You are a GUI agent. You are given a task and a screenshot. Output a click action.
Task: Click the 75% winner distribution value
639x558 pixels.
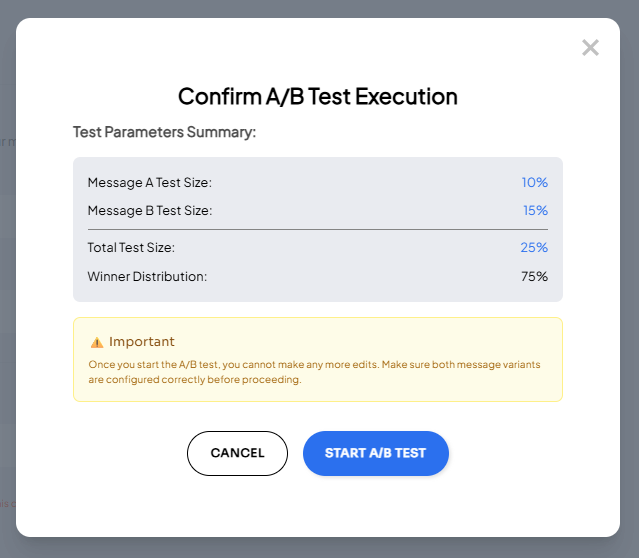534,276
